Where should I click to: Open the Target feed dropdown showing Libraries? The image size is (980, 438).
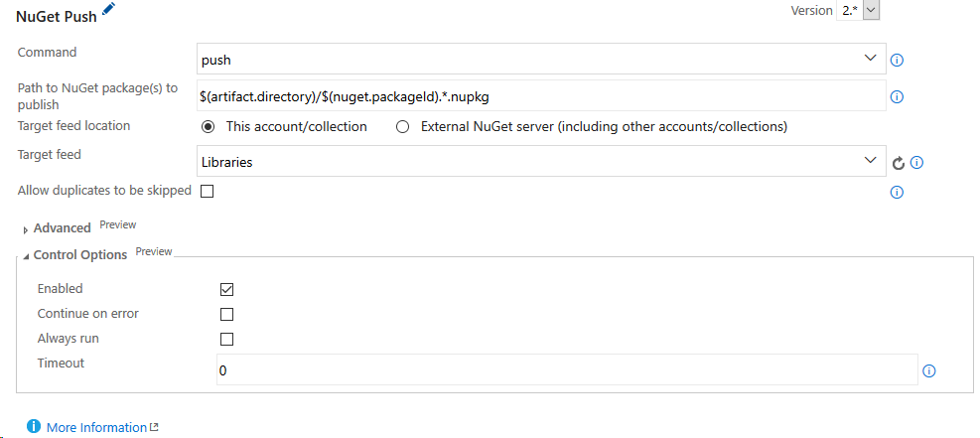coord(541,161)
